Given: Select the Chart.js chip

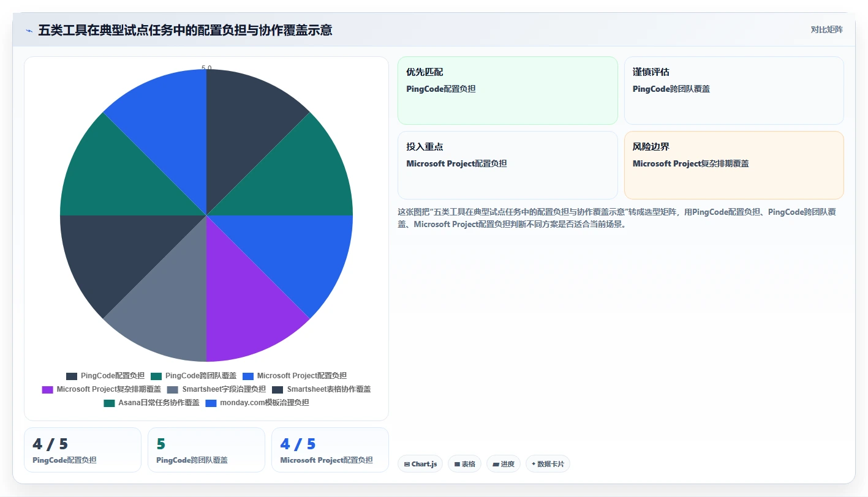Looking at the screenshot, I should (420, 464).
